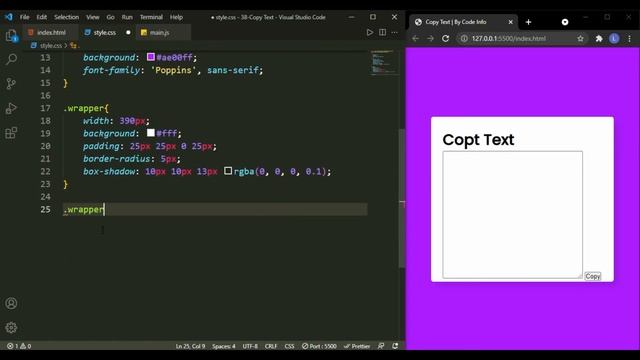Image resolution: width=640 pixels, height=360 pixels.
Task: Open the editor More Actions ellipsis
Action: tap(394, 32)
